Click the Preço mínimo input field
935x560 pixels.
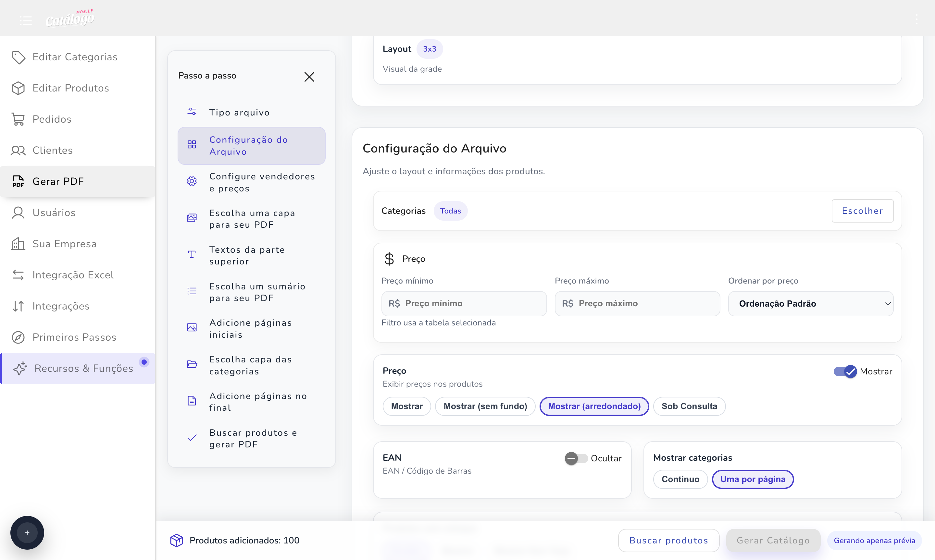coord(464,303)
